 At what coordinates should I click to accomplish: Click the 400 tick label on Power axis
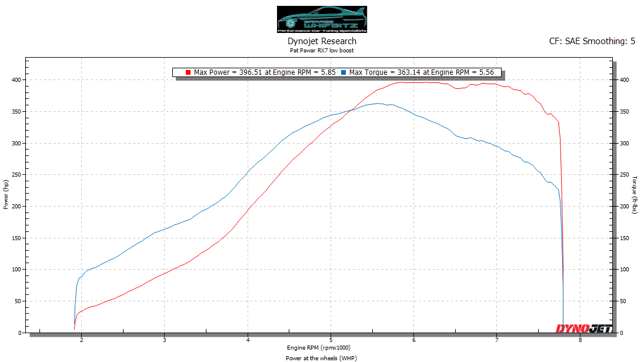16,80
